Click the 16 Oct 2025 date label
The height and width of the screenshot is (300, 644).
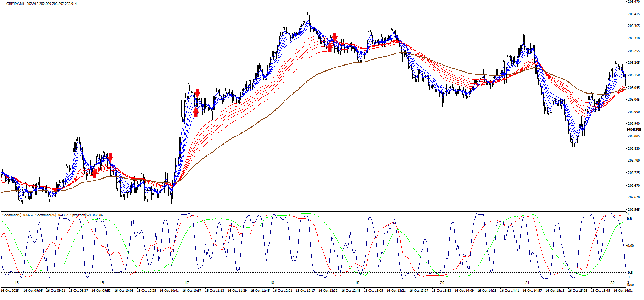point(10,291)
